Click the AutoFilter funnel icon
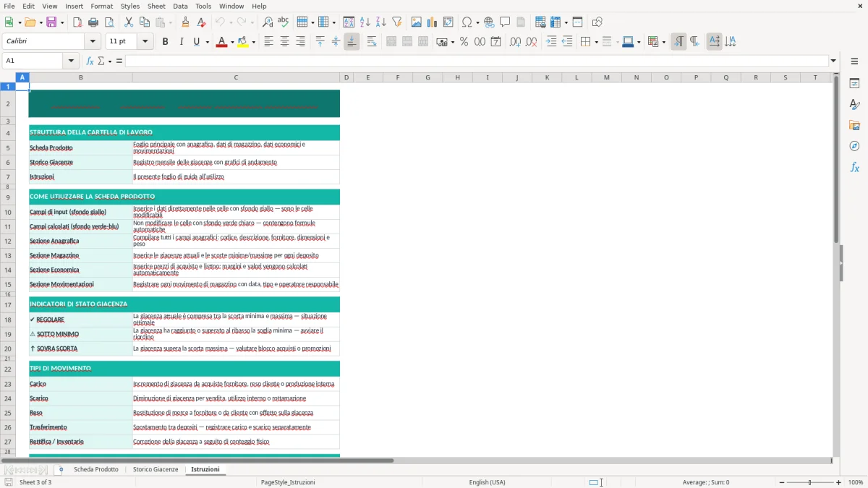Image resolution: width=868 pixels, height=488 pixels. [397, 22]
